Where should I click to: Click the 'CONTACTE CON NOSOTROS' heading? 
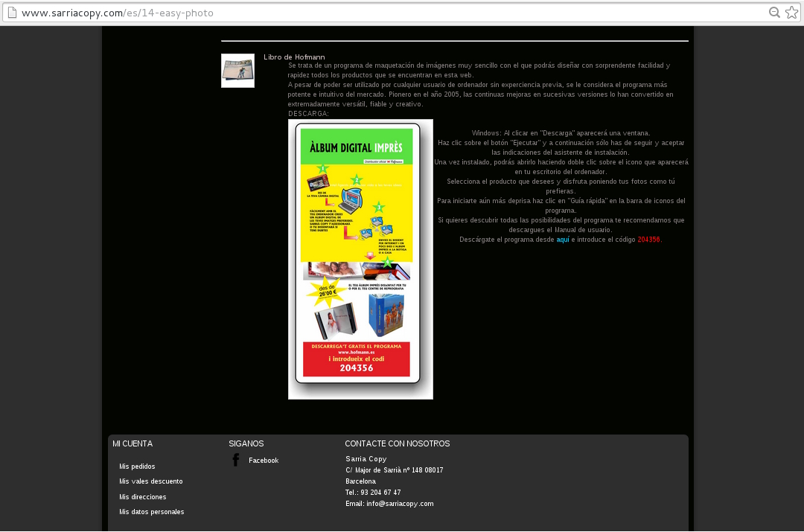point(398,443)
